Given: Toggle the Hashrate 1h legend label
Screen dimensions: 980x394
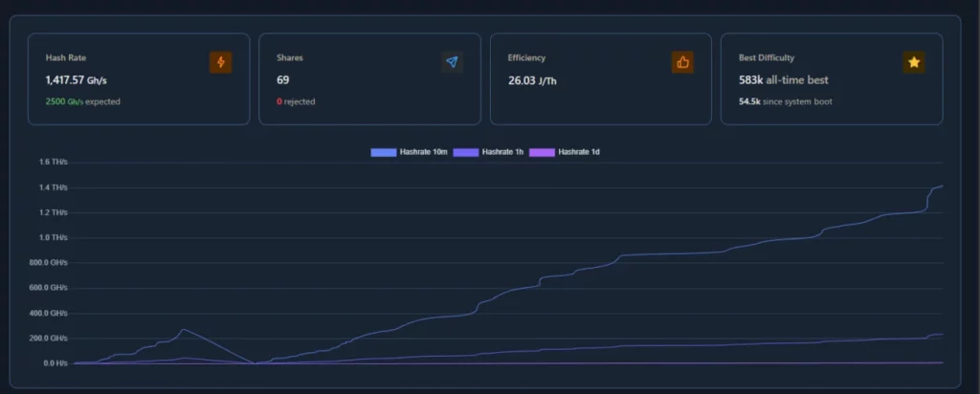Looking at the screenshot, I should pos(502,152).
